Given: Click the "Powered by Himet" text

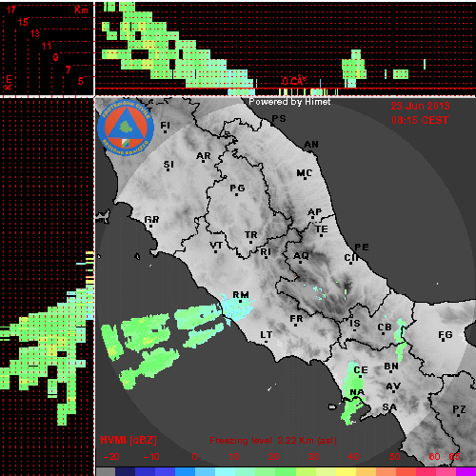Looking at the screenshot, I should (289, 102).
